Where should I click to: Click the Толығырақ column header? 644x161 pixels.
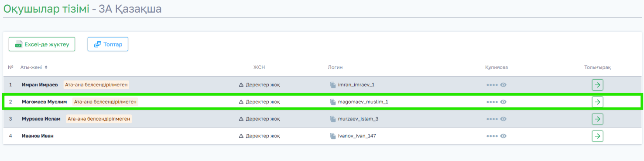597,67
